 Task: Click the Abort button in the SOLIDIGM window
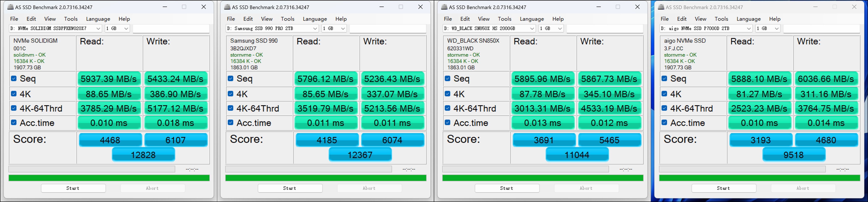point(153,188)
